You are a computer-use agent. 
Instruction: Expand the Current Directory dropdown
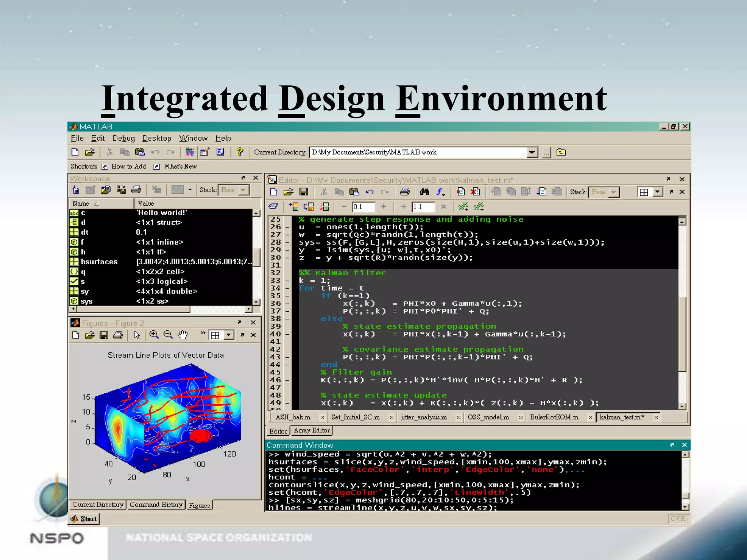[532, 152]
